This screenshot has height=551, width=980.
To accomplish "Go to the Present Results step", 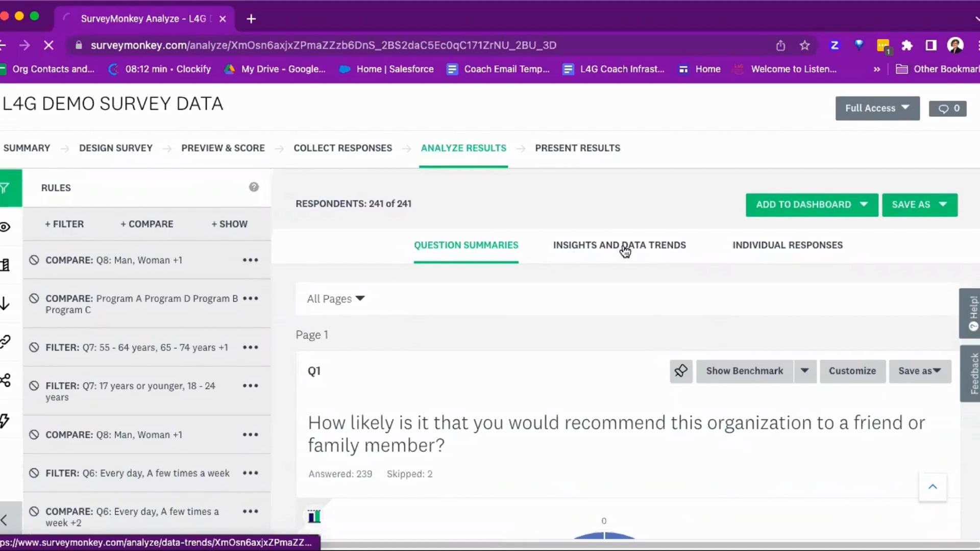I will click(577, 148).
